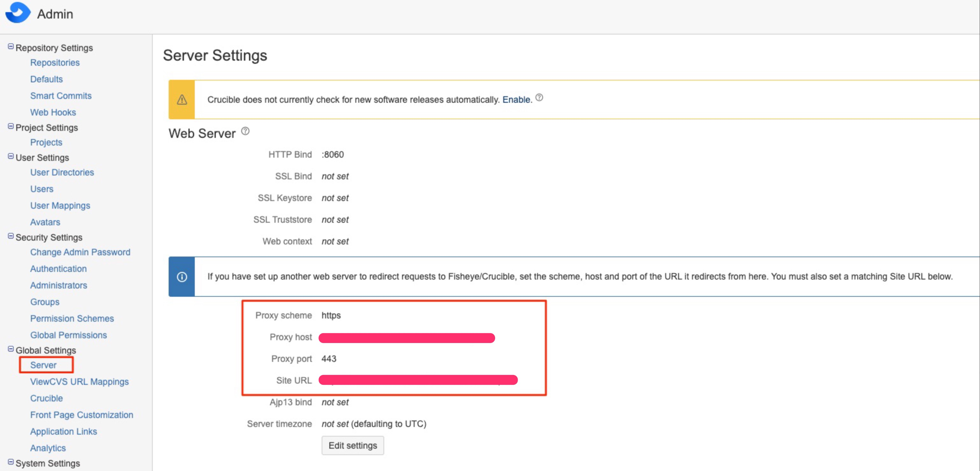Collapse the Repository Settings section
The image size is (980, 471).
[11, 47]
